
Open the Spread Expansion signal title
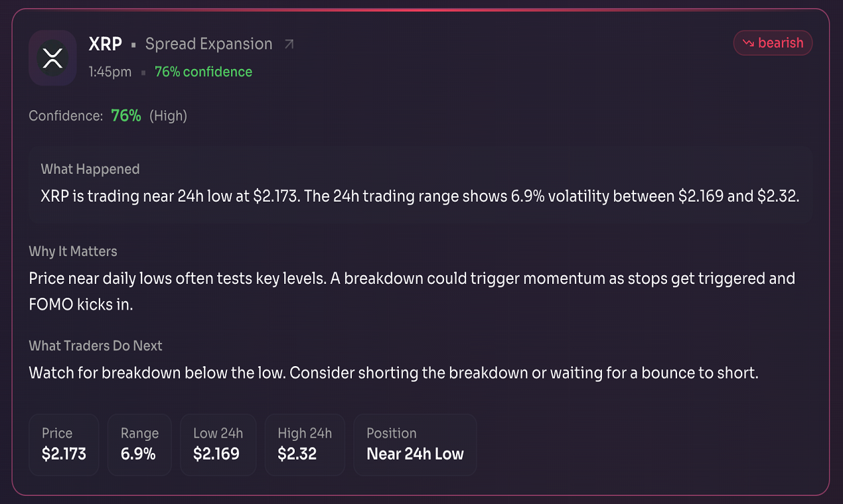208,44
